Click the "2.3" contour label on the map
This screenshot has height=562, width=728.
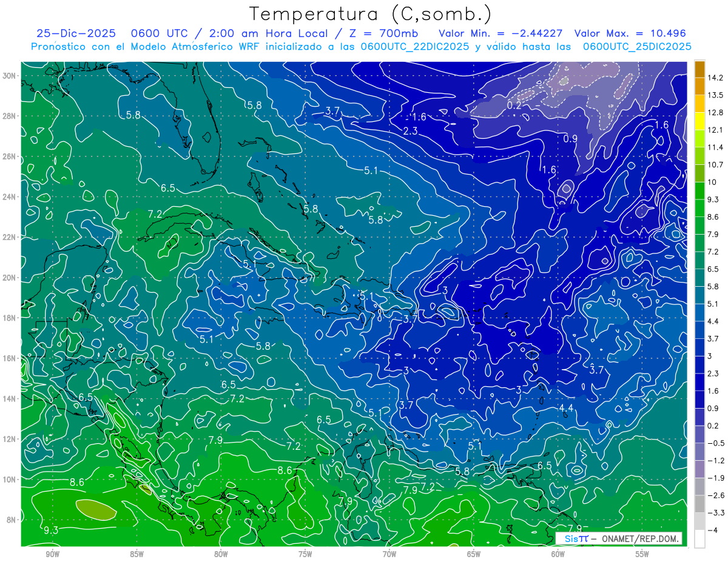(411, 130)
